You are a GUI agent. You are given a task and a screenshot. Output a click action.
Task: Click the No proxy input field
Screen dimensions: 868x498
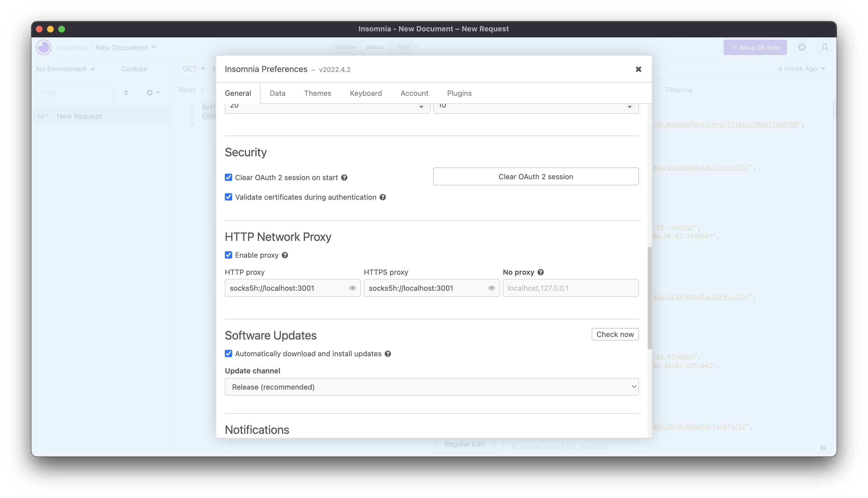[x=570, y=288]
